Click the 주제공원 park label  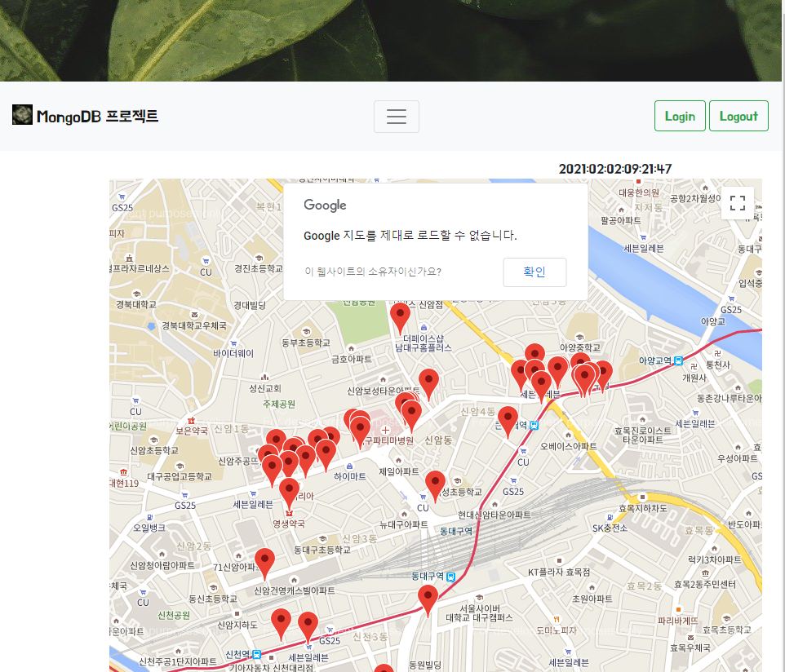tap(279, 405)
